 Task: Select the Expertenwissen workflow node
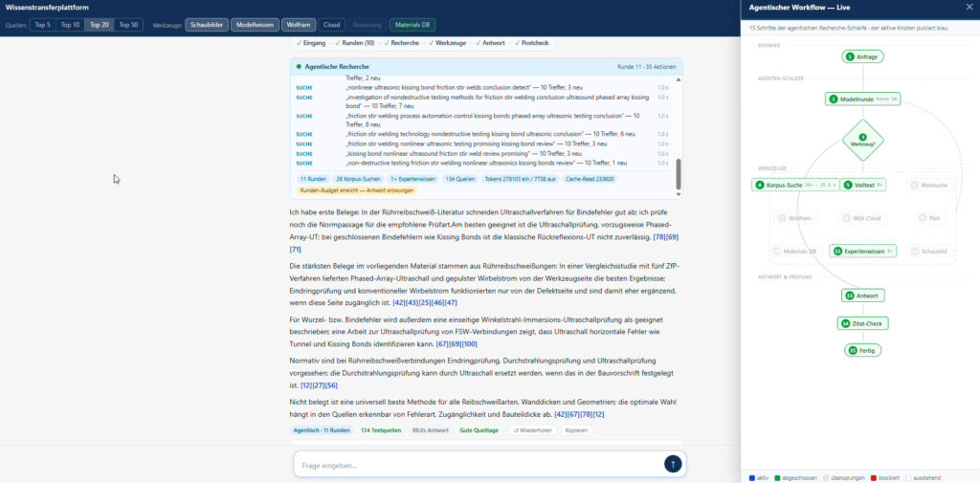(862, 252)
